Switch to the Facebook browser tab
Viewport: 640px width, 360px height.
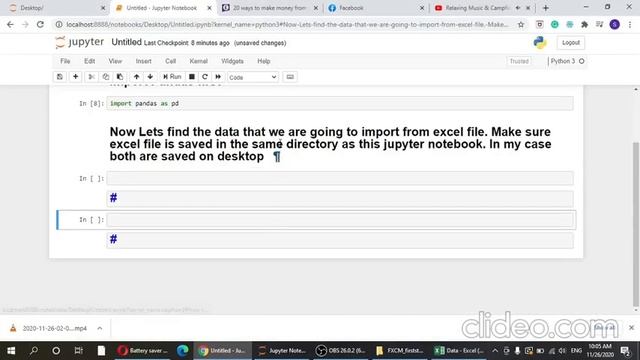point(376,8)
